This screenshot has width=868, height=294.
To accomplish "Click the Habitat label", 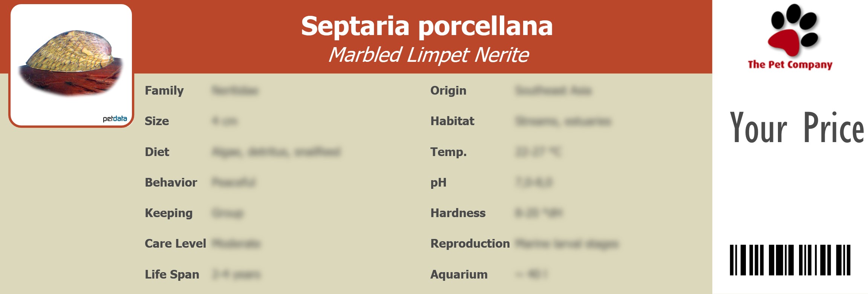I will [452, 121].
